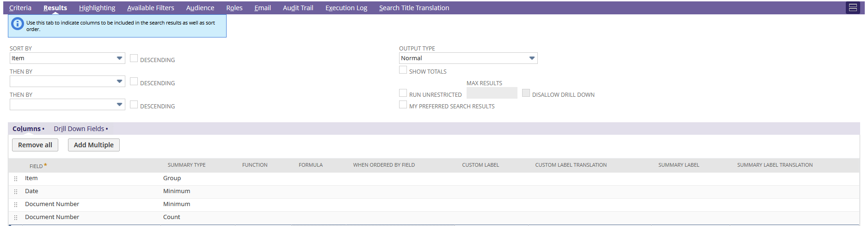Click the drag handle beside Date row
Screen dimensions: 868x226
tap(16, 191)
